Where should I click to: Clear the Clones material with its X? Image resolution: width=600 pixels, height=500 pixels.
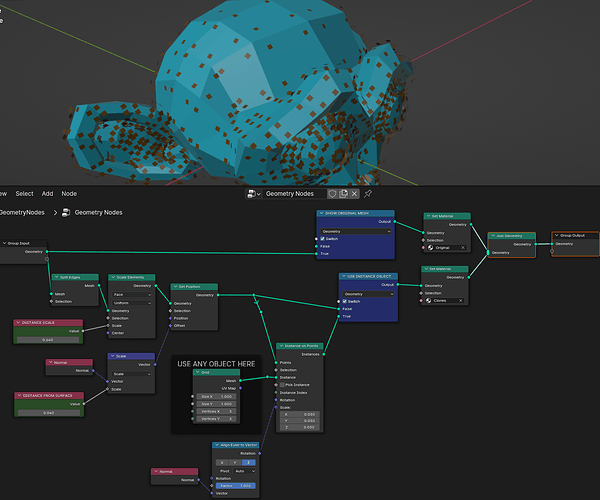pos(461,301)
